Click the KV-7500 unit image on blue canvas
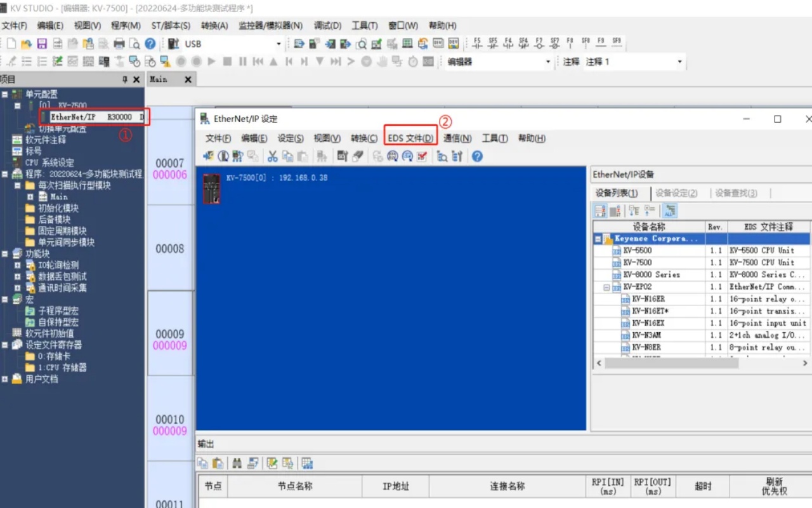 (211, 189)
